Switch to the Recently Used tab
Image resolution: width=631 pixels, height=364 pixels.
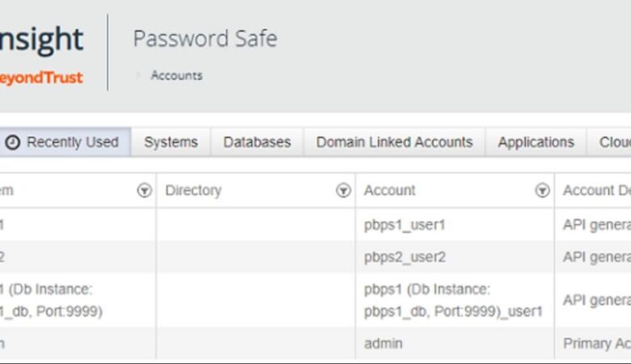65,142
